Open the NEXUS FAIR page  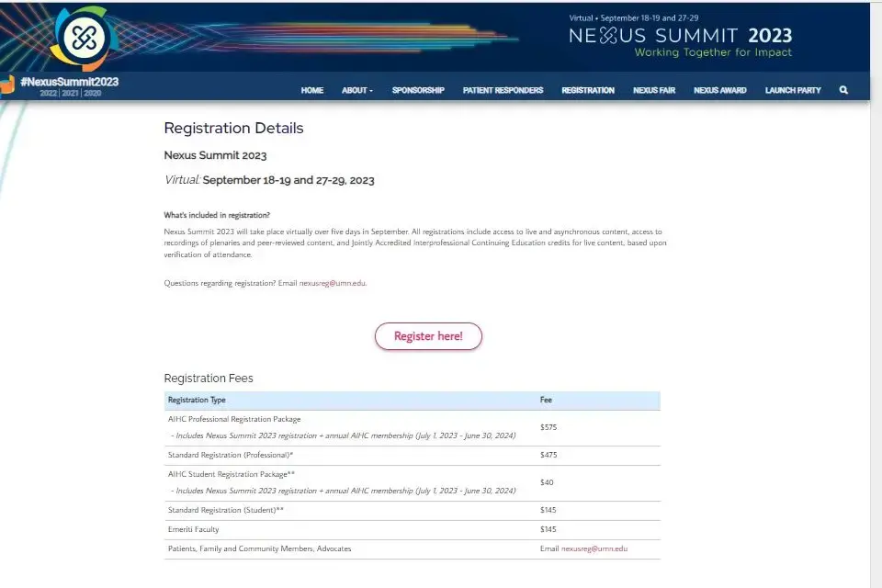(x=653, y=90)
